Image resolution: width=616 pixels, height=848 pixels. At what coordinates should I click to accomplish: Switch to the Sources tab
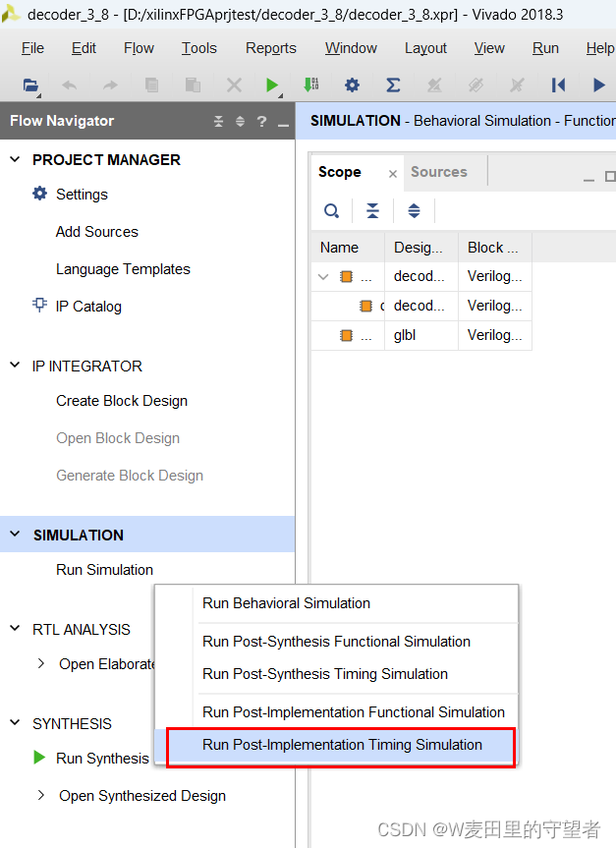[x=438, y=172]
